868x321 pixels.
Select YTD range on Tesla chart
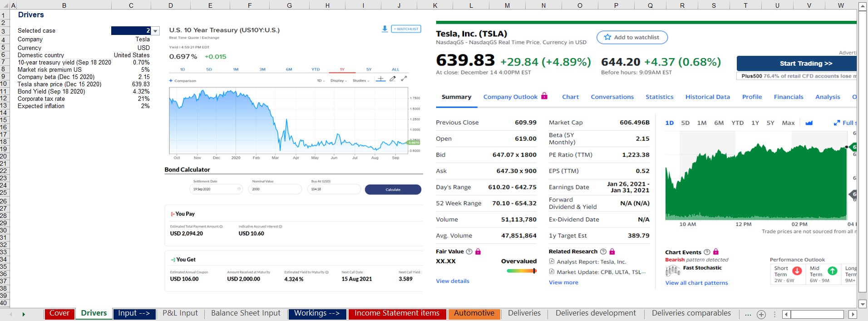[x=737, y=123]
